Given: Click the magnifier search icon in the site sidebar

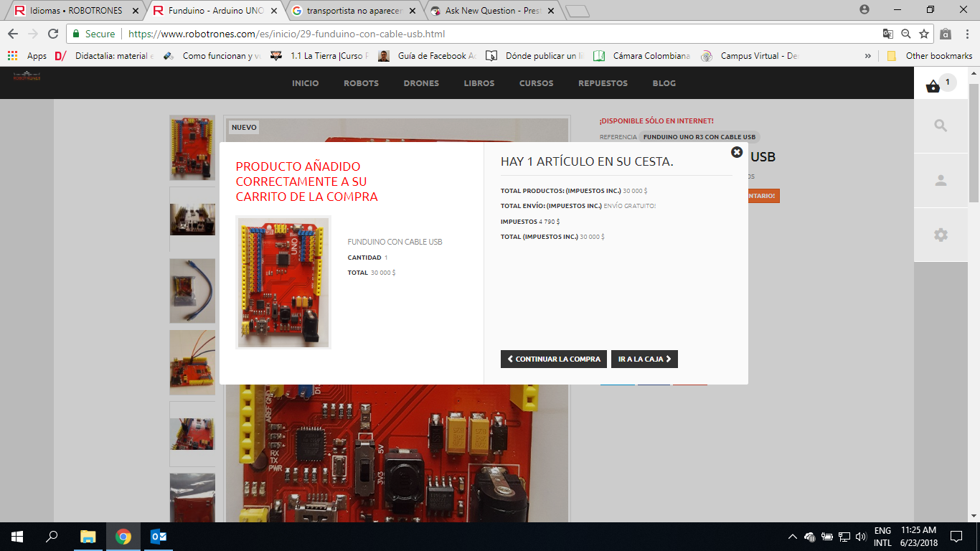Looking at the screenshot, I should [x=941, y=126].
